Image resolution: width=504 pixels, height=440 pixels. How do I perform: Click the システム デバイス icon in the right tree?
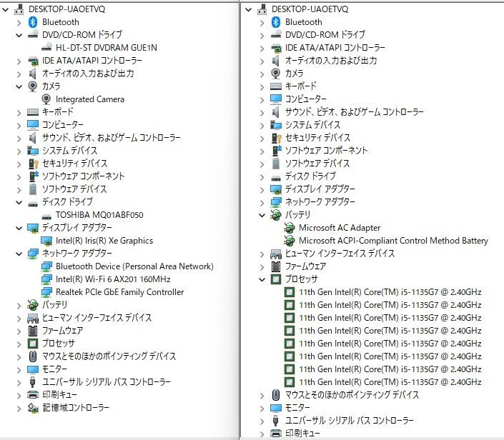point(276,125)
